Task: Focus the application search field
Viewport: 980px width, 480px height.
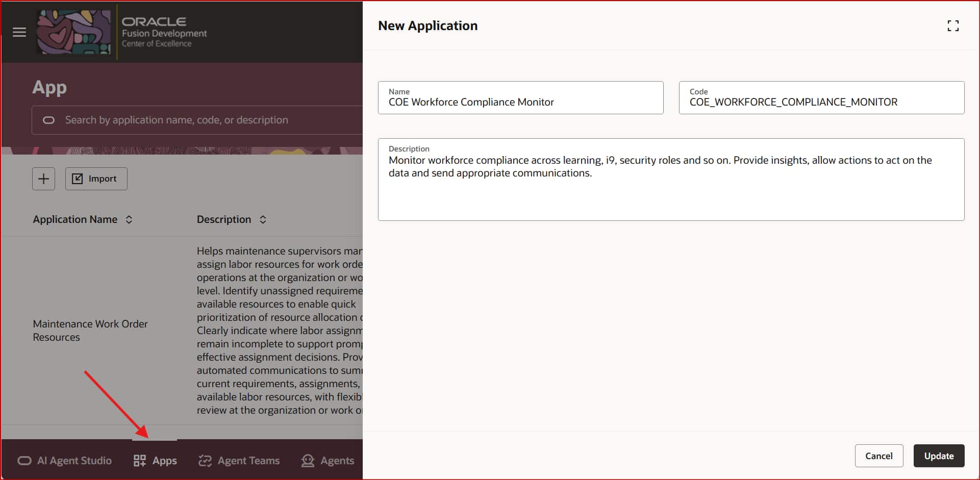Action: click(x=197, y=120)
